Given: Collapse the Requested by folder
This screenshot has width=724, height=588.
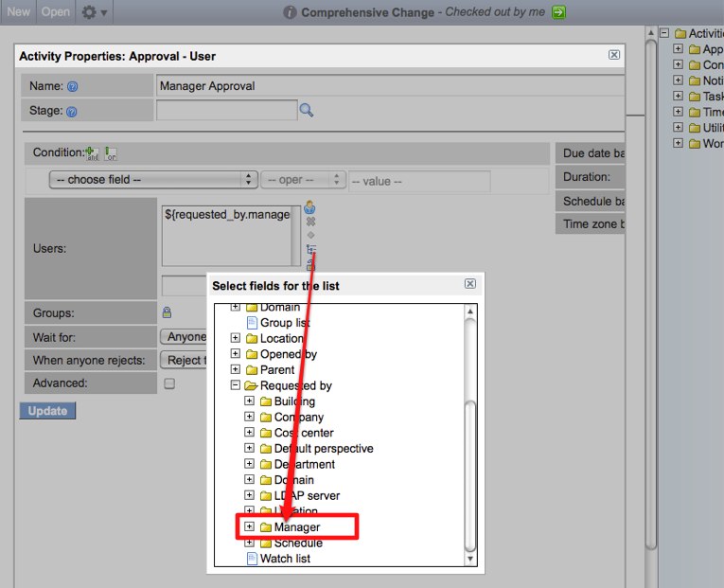Looking at the screenshot, I should pos(236,385).
